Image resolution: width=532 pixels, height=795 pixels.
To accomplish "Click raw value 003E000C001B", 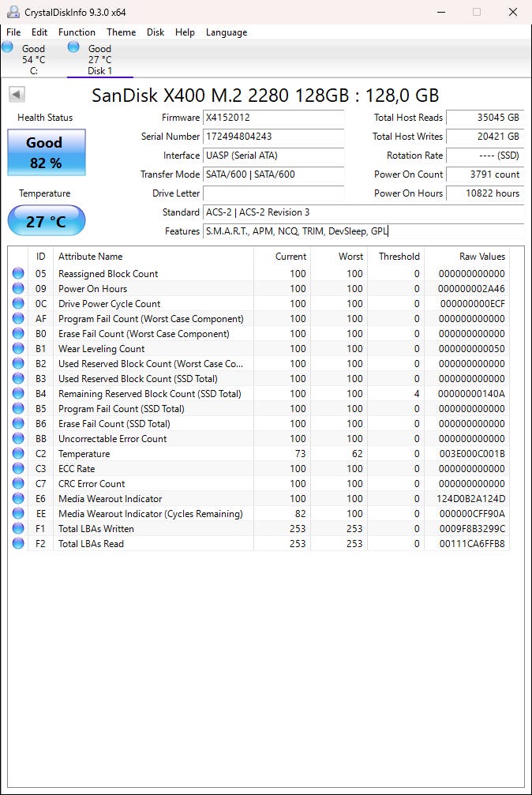I will click(x=472, y=453).
